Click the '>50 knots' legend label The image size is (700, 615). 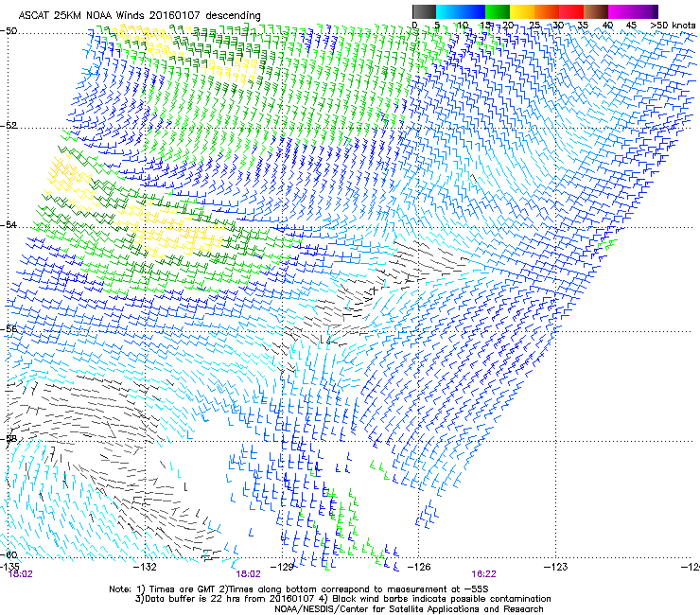pyautogui.click(x=673, y=26)
